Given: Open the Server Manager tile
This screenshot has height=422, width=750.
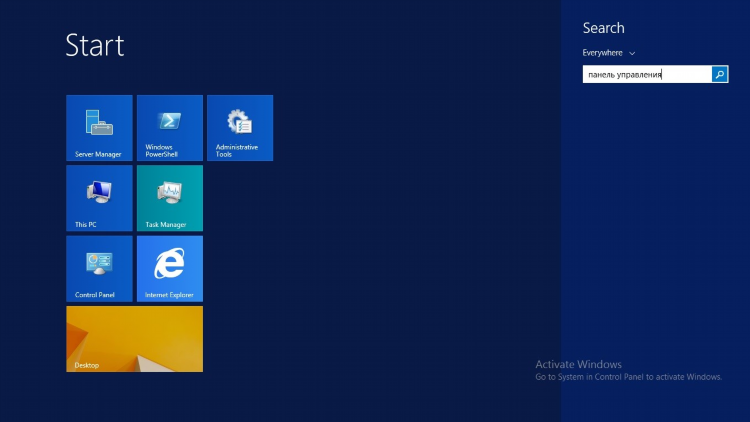Looking at the screenshot, I should pos(99,128).
